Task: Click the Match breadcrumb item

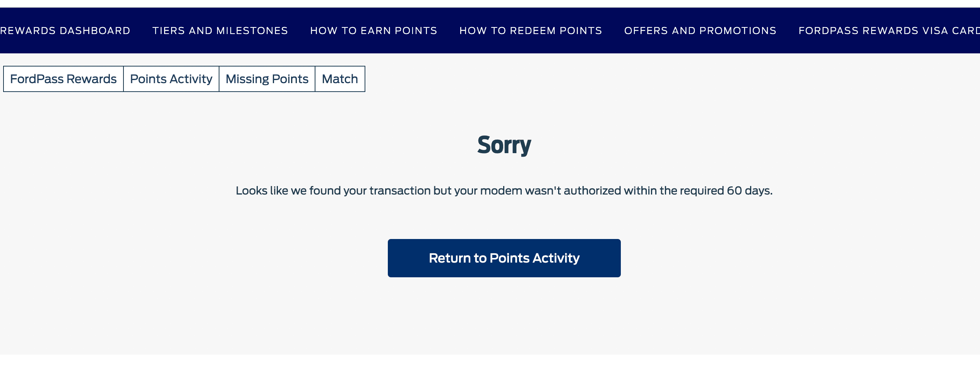Action: point(340,79)
